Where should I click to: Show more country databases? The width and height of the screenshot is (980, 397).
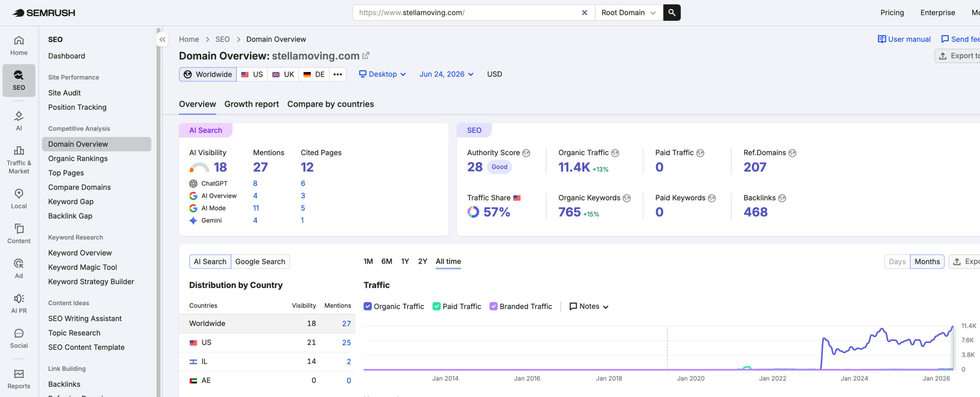[337, 74]
